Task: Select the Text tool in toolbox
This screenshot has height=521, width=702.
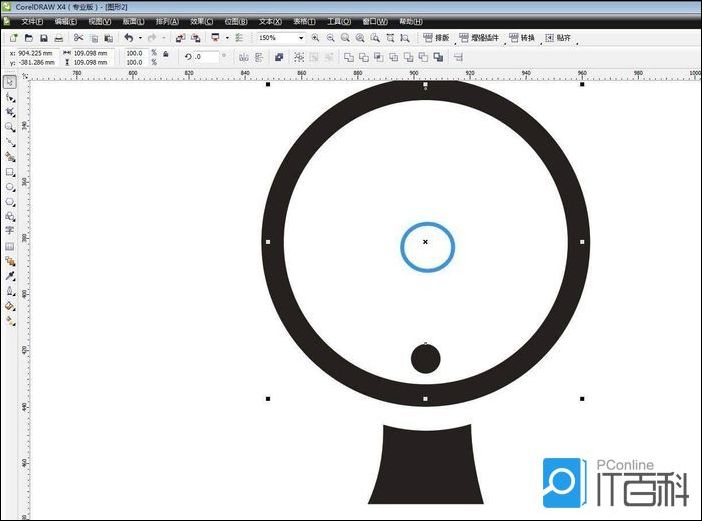Action: (x=10, y=231)
